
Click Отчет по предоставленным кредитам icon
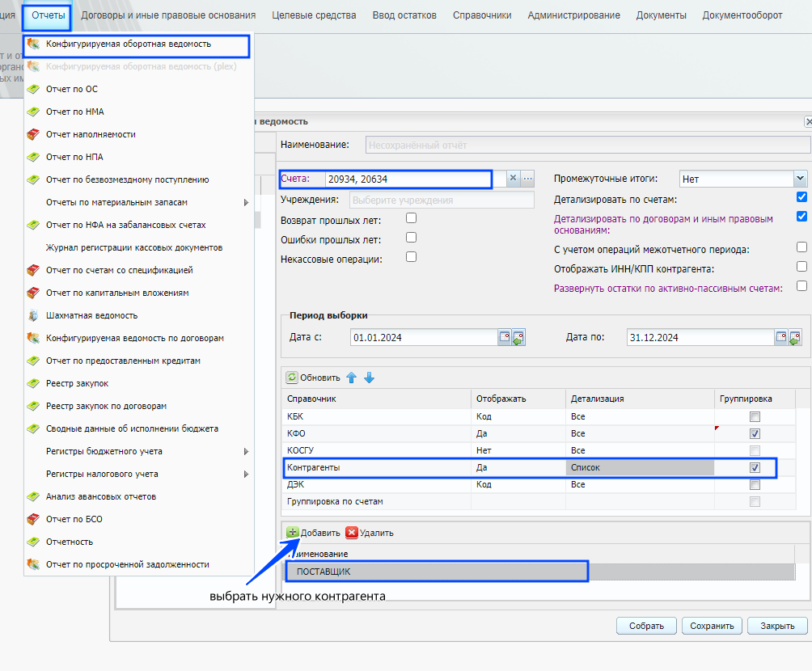click(x=33, y=361)
